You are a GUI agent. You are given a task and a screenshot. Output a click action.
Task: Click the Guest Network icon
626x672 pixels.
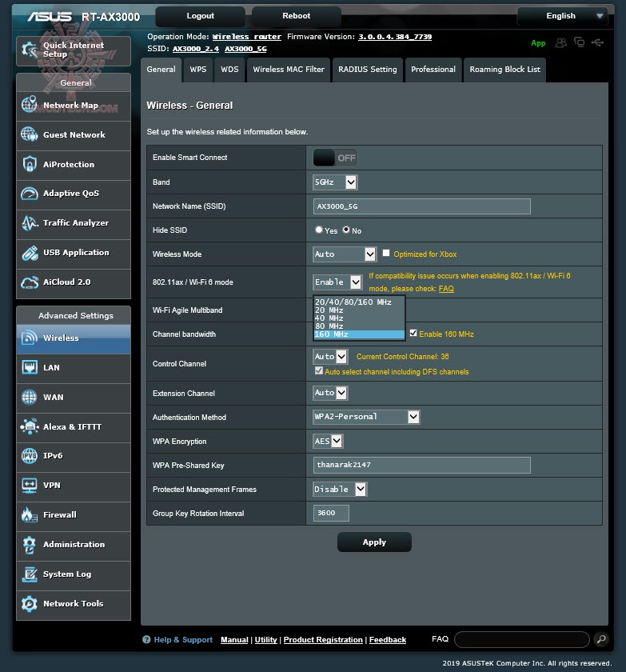click(30, 134)
